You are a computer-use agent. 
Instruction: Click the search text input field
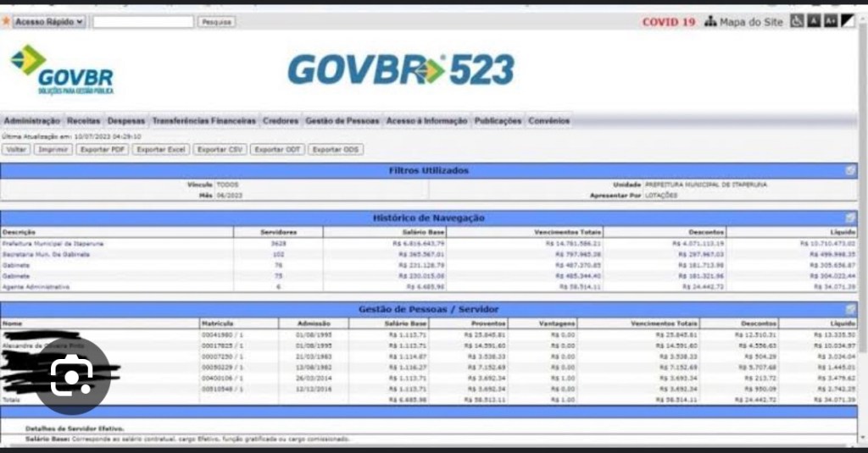[142, 22]
